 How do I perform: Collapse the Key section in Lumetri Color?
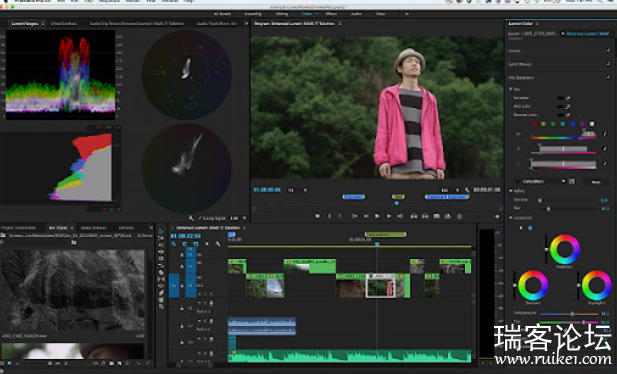pos(511,89)
